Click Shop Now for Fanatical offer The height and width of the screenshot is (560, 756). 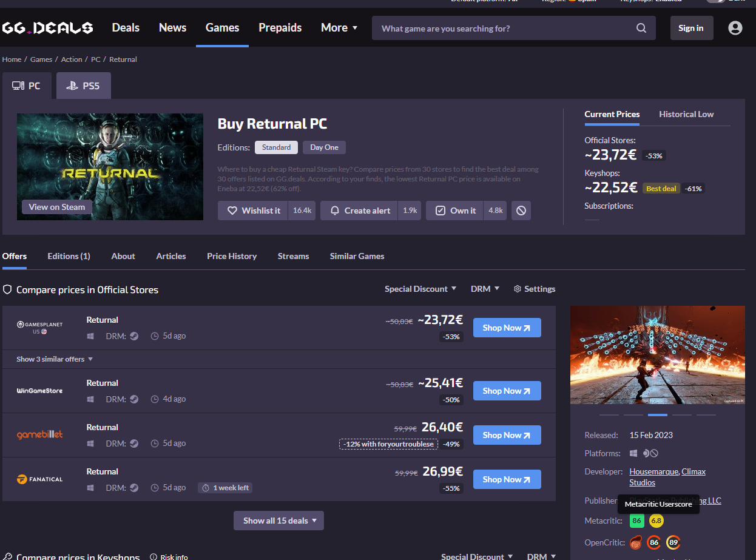[x=507, y=479]
